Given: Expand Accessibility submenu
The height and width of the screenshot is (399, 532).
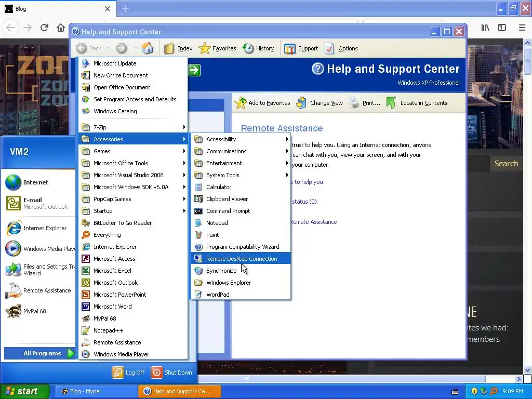Looking at the screenshot, I should coord(241,139).
